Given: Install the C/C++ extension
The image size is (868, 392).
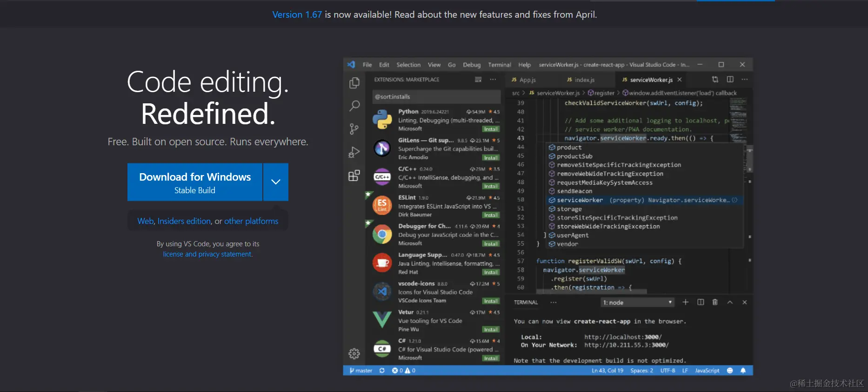Looking at the screenshot, I should 491,186.
